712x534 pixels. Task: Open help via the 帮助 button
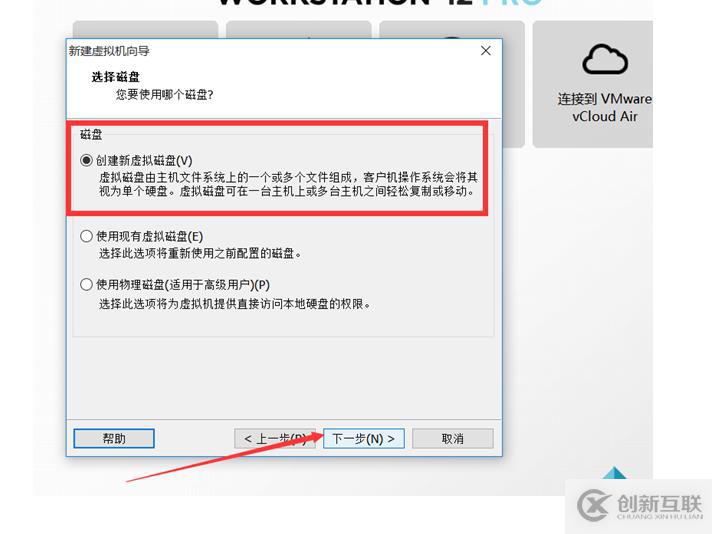tap(114, 438)
